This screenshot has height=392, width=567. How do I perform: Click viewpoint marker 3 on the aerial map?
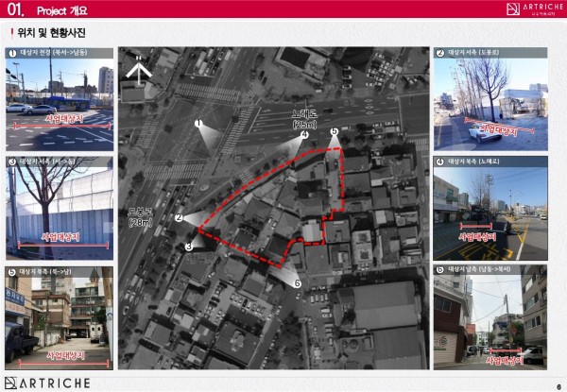click(189, 246)
